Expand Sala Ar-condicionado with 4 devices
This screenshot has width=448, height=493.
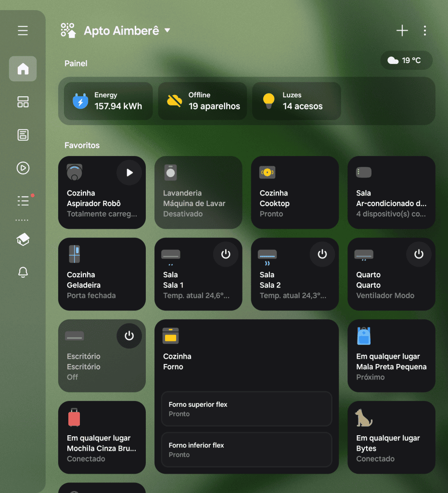[391, 193]
